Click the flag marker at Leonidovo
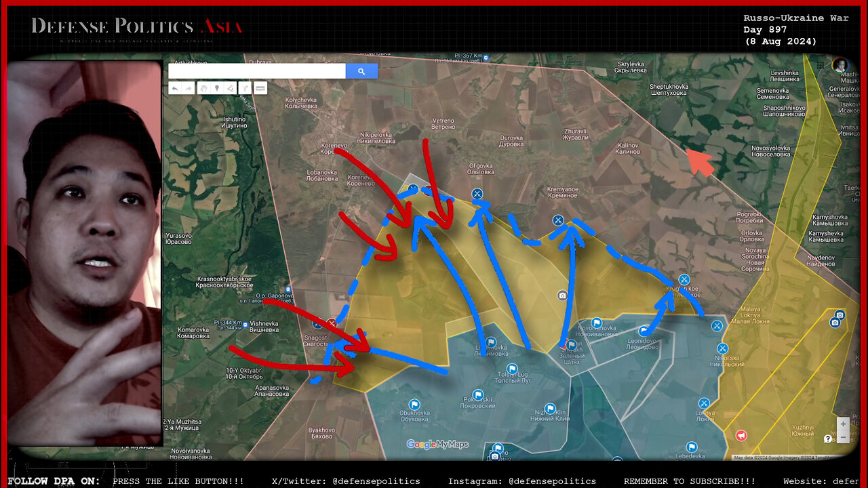Screen dimensions: 868x488 coord(644,331)
